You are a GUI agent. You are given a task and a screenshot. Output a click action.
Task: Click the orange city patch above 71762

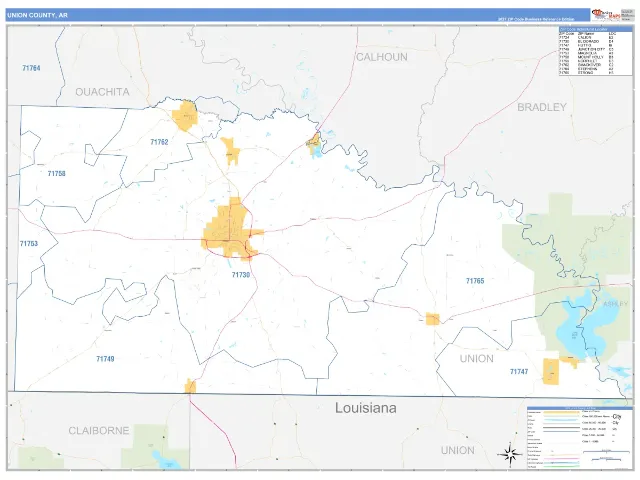coord(185,116)
